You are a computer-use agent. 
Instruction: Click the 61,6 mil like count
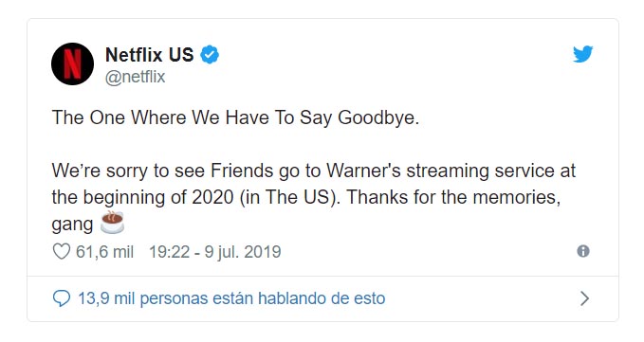pos(104,252)
